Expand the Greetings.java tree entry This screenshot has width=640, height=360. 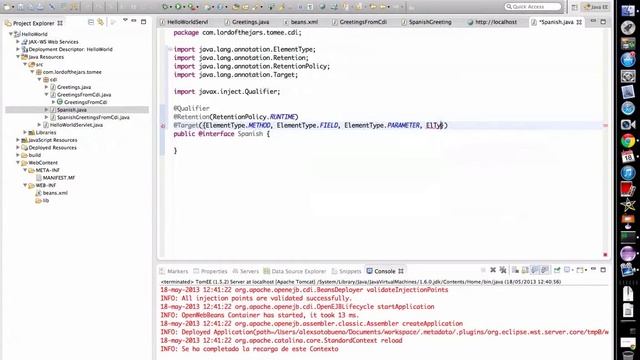47,87
